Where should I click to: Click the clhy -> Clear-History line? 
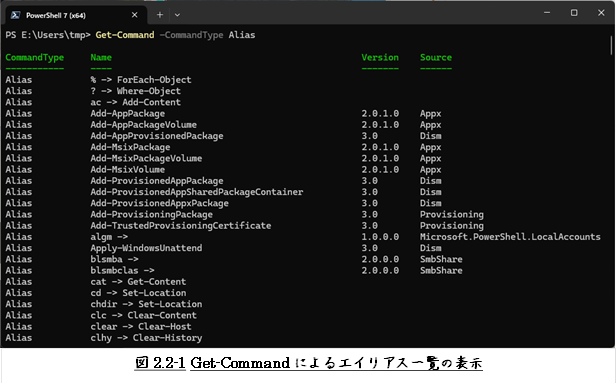(146, 338)
